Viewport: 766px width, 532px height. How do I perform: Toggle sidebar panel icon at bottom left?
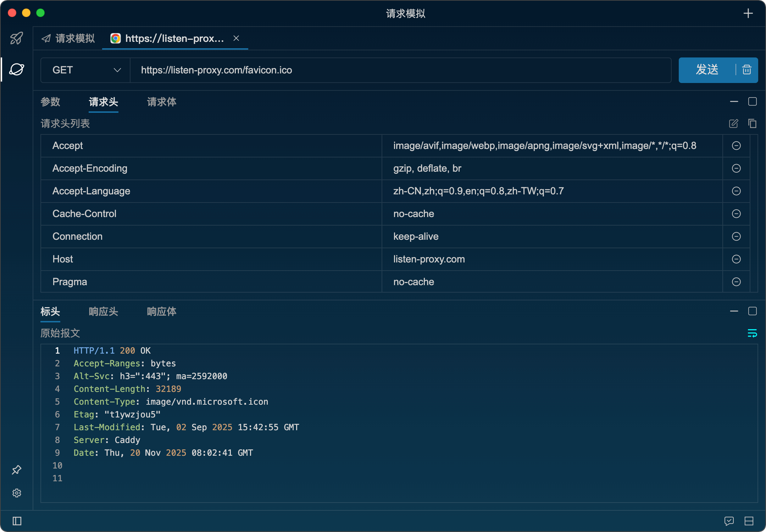tap(17, 521)
